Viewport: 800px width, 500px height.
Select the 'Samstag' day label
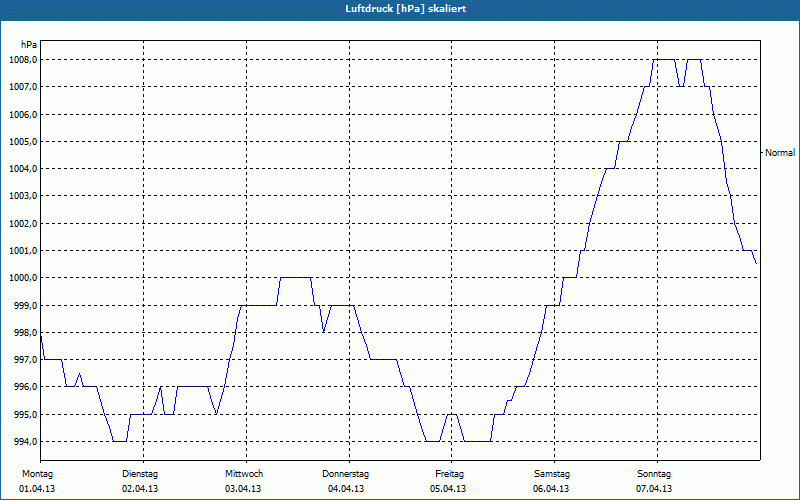coord(552,474)
